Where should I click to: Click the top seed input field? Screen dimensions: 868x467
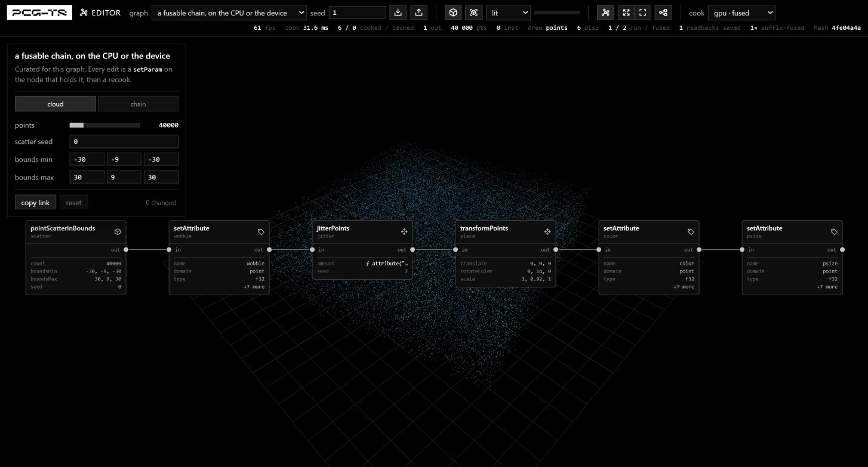[x=358, y=13]
